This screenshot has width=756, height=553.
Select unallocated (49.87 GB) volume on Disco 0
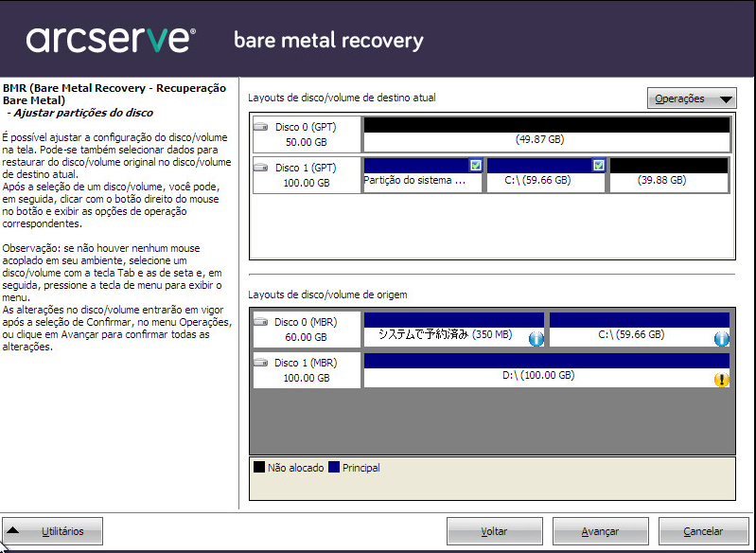coord(547,134)
